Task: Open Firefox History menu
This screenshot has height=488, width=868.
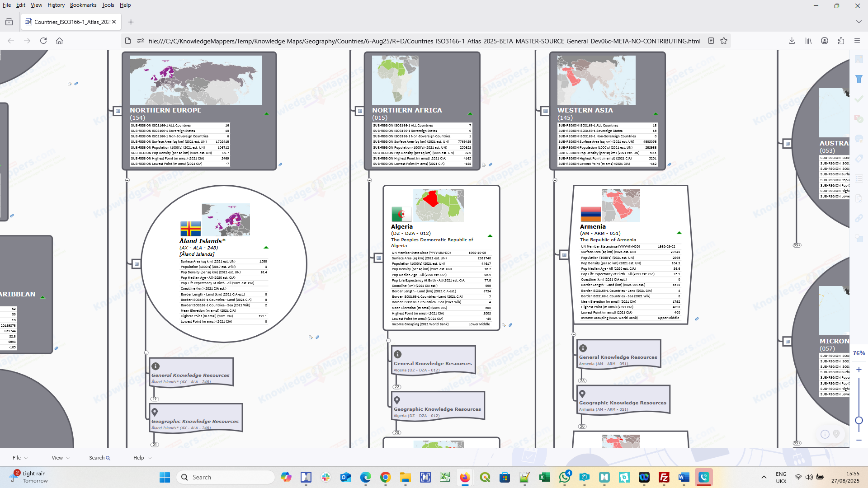Action: pyautogui.click(x=56, y=5)
